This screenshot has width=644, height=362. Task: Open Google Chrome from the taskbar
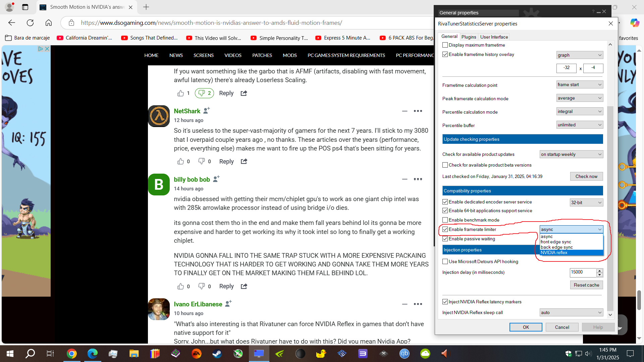click(71, 353)
